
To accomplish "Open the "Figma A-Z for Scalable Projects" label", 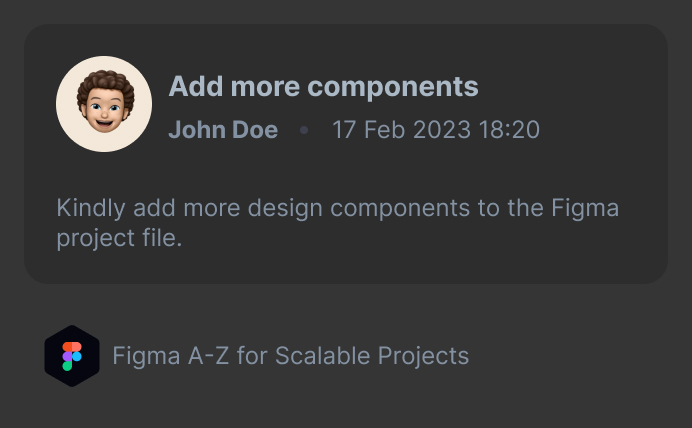I will pyautogui.click(x=290, y=355).
